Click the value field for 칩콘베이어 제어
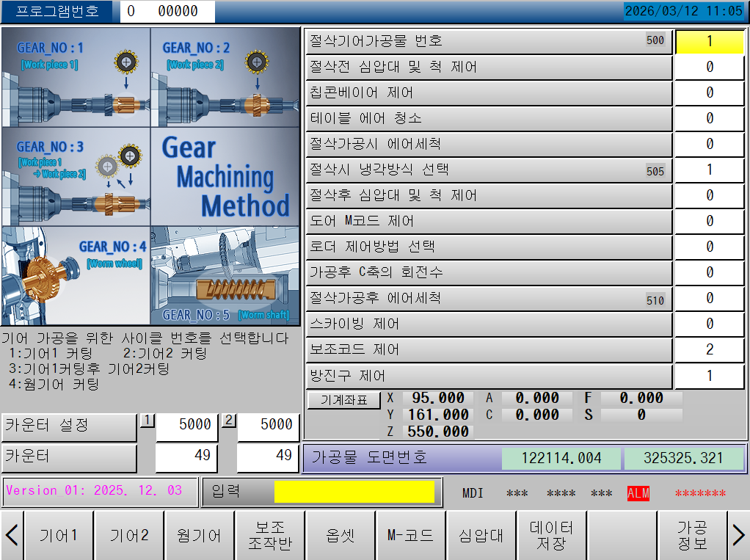The height and width of the screenshot is (560, 750). pyautogui.click(x=710, y=93)
